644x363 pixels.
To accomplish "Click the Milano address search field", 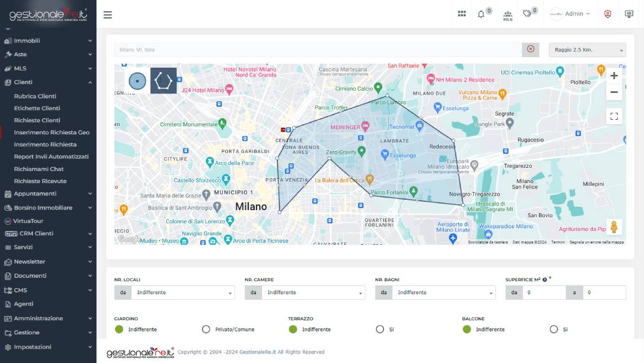I will [318, 50].
